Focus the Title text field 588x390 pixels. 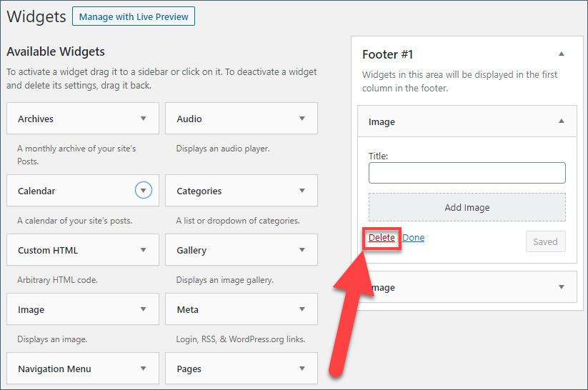point(467,173)
